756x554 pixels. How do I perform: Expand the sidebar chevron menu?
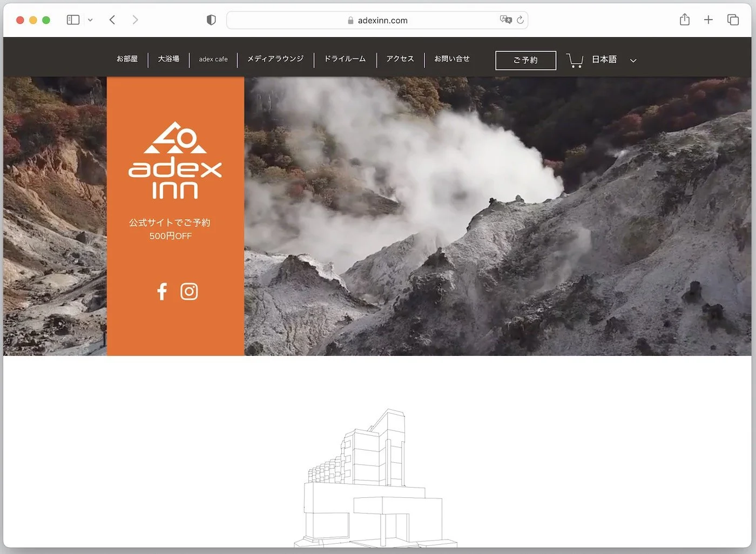coord(90,20)
